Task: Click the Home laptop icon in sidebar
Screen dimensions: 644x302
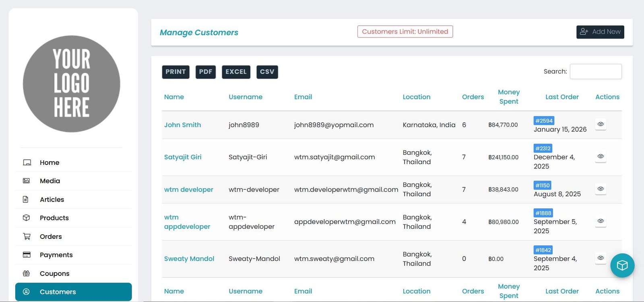Action: (x=27, y=162)
